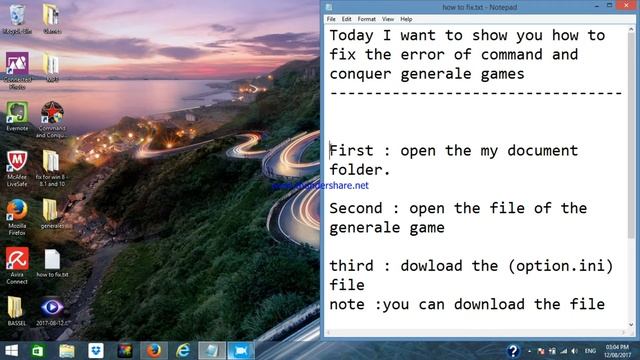Click Notepad vertical scrollbar down arrow
This screenshot has width=640, height=360.
point(631,324)
